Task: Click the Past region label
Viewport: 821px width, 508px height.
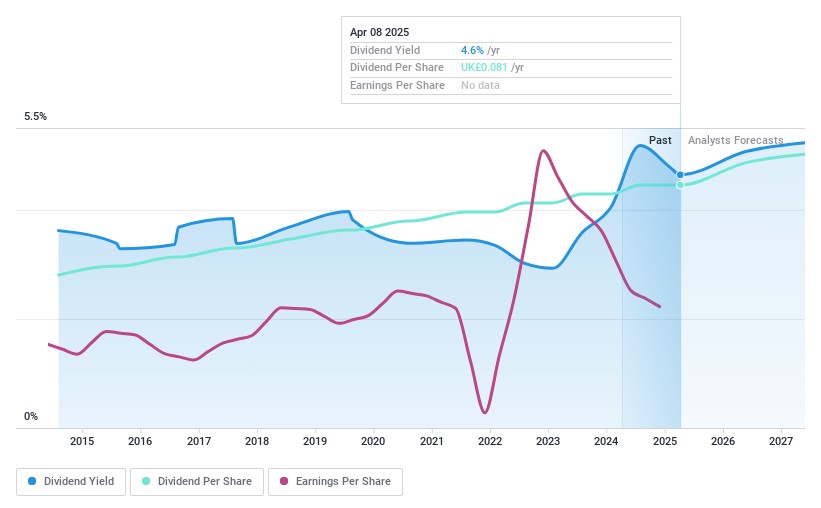Action: click(660, 141)
